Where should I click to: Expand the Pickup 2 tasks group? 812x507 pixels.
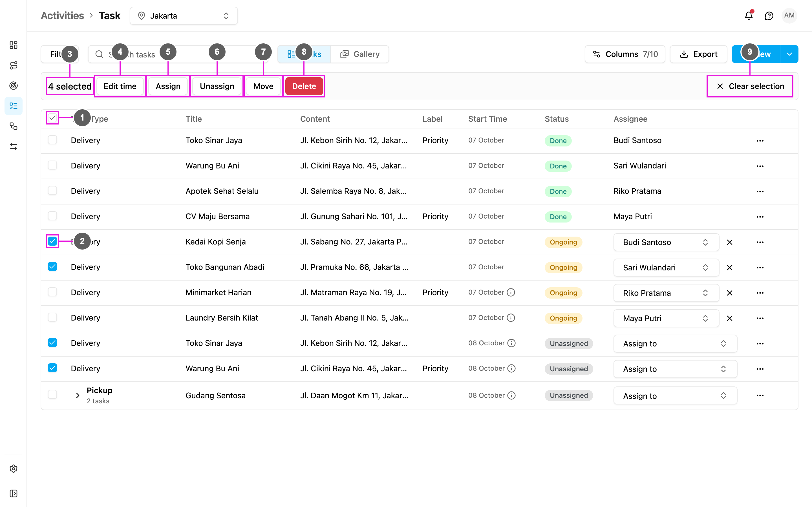point(78,395)
